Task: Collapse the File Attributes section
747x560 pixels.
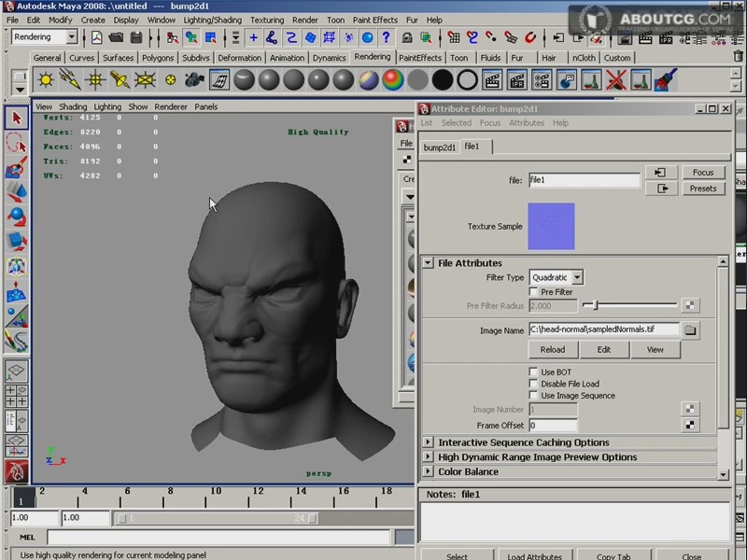Action: click(x=428, y=263)
